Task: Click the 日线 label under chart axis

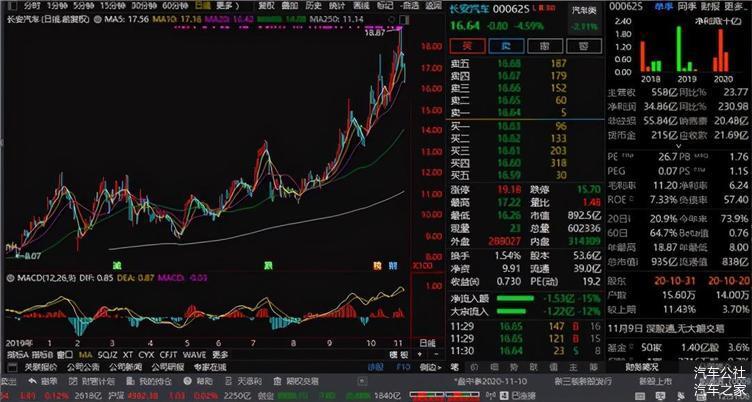Action: click(428, 343)
